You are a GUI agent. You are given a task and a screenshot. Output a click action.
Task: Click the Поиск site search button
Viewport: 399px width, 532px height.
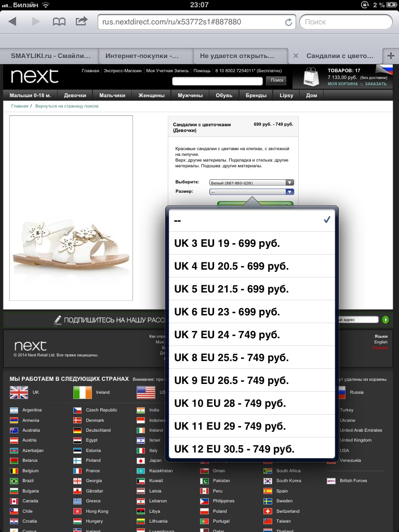(x=277, y=81)
